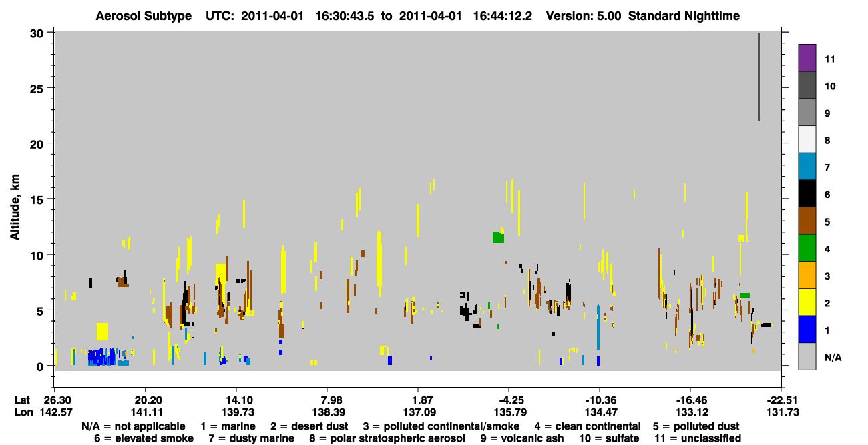Click the teal swatch labeled 7
Image resolution: width=868 pixels, height=445 pixels.
807,167
